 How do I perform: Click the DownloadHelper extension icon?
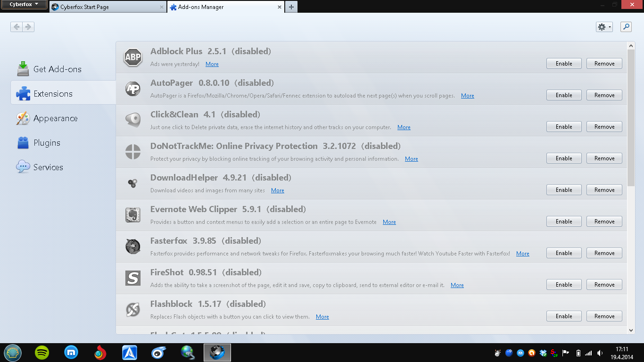(132, 183)
